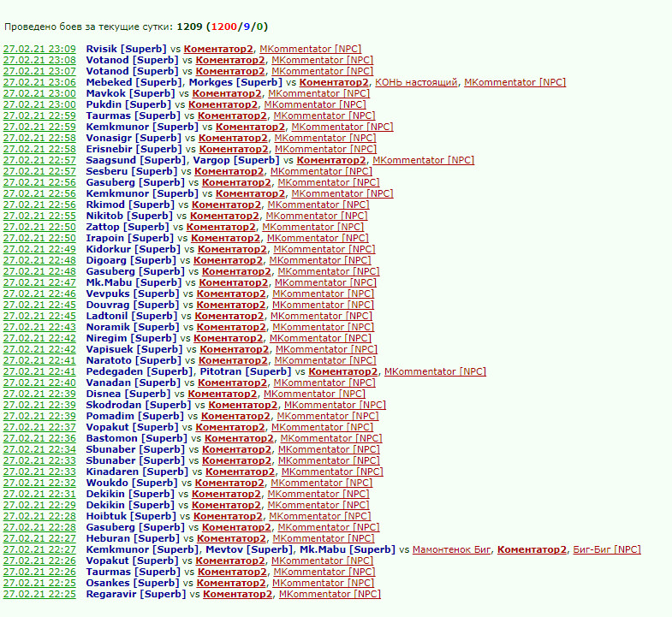Open the 27.02.21 22:36 battle log link

click(39, 439)
